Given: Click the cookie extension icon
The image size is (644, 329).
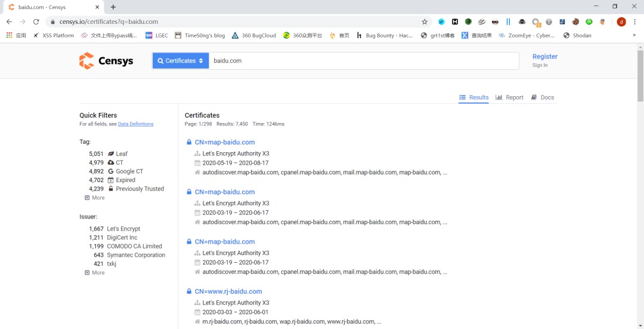Looking at the screenshot, I should (576, 22).
